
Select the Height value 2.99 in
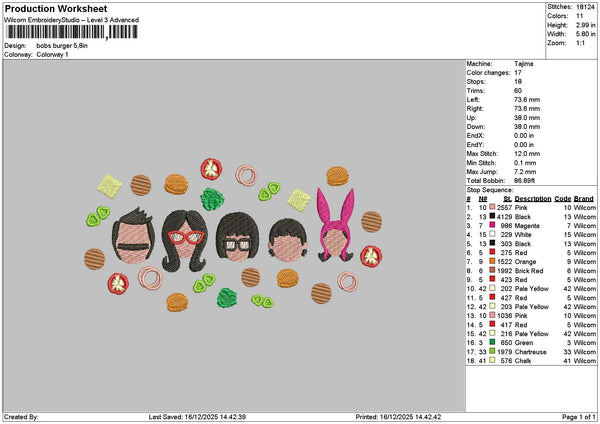point(585,25)
